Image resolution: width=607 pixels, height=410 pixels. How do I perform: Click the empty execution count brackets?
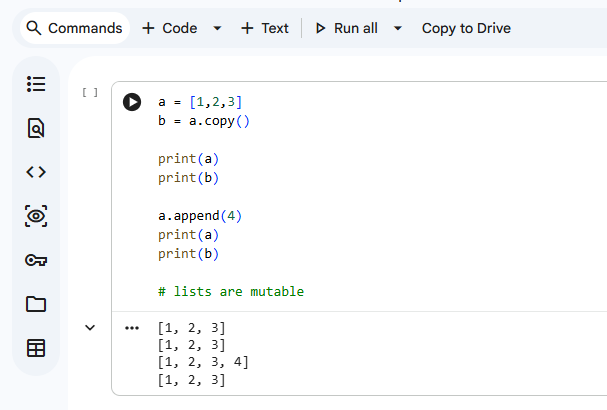coord(90,92)
